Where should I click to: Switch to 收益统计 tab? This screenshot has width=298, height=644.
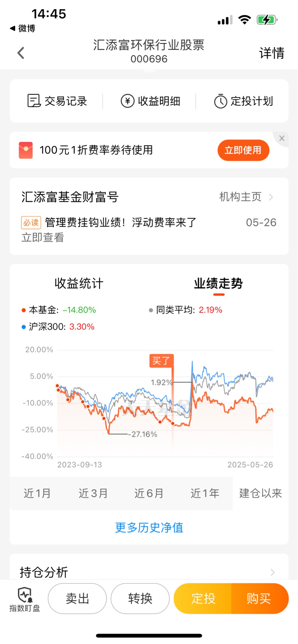79,283
